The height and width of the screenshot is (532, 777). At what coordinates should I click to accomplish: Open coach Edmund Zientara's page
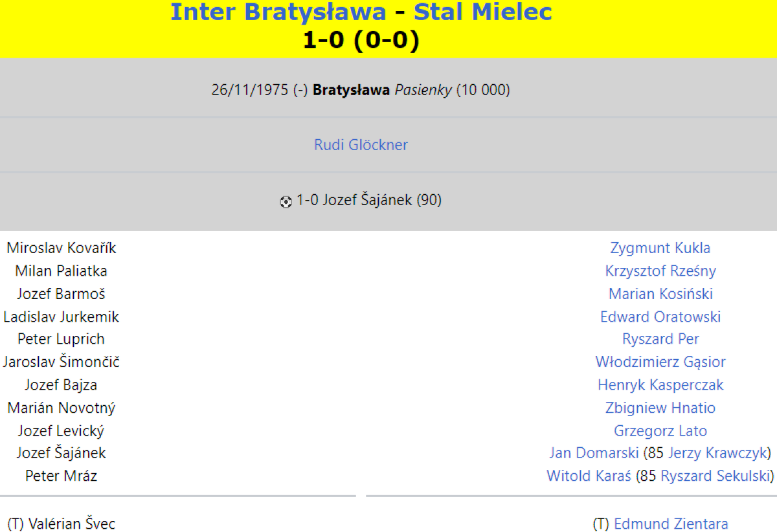point(670,524)
